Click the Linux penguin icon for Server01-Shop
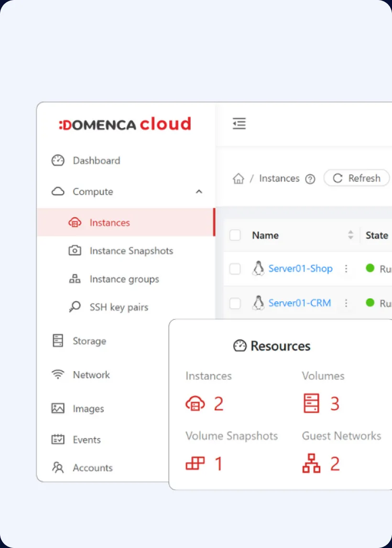 tap(258, 268)
